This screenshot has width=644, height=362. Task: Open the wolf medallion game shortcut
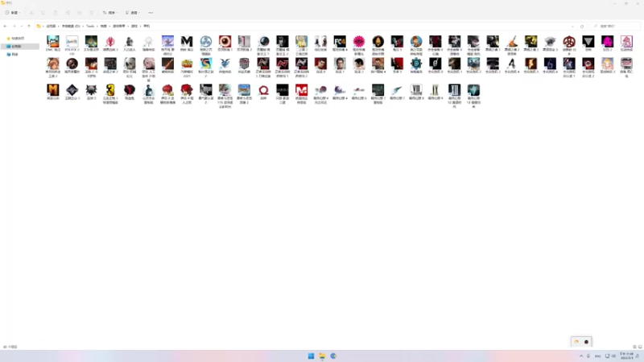point(91,90)
